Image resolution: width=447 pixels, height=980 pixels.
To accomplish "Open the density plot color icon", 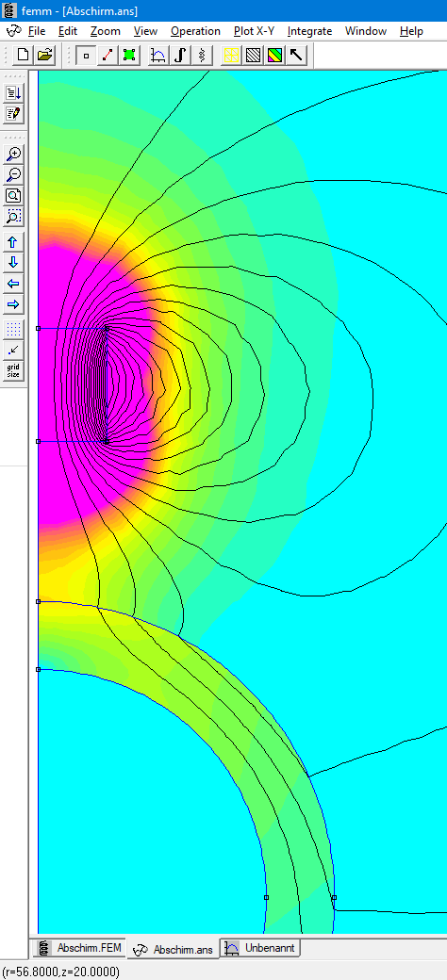I will [274, 55].
